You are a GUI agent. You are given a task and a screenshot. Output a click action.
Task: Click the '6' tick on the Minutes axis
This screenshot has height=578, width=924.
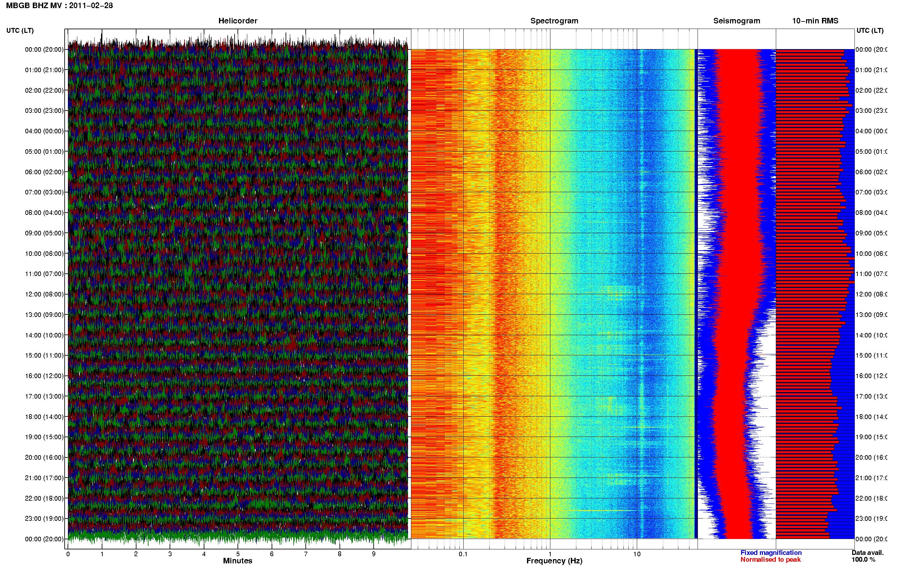272,554
